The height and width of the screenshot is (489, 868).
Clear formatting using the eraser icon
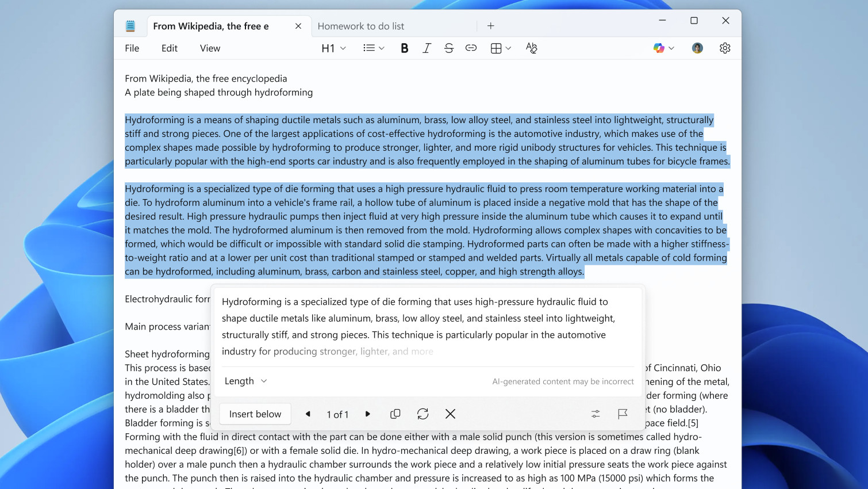532,48
